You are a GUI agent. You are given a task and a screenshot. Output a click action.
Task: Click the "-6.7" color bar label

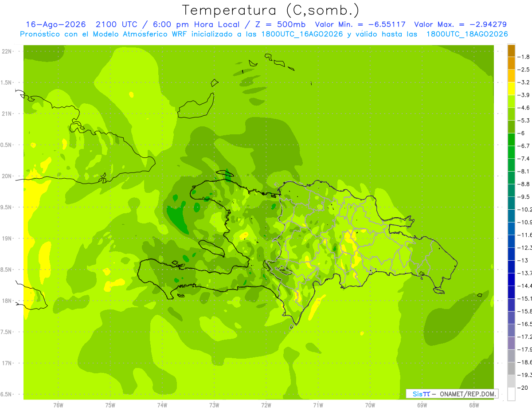(x=524, y=146)
